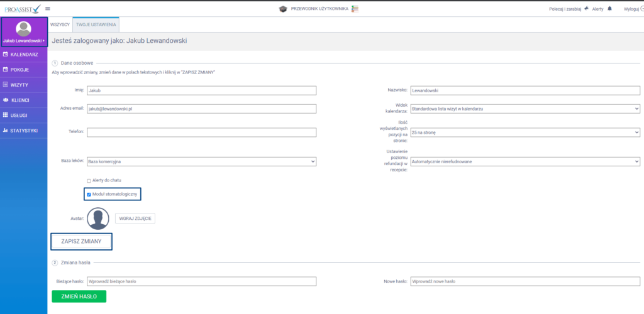
Task: Click the user avatar in the sidebar
Action: pos(23,28)
